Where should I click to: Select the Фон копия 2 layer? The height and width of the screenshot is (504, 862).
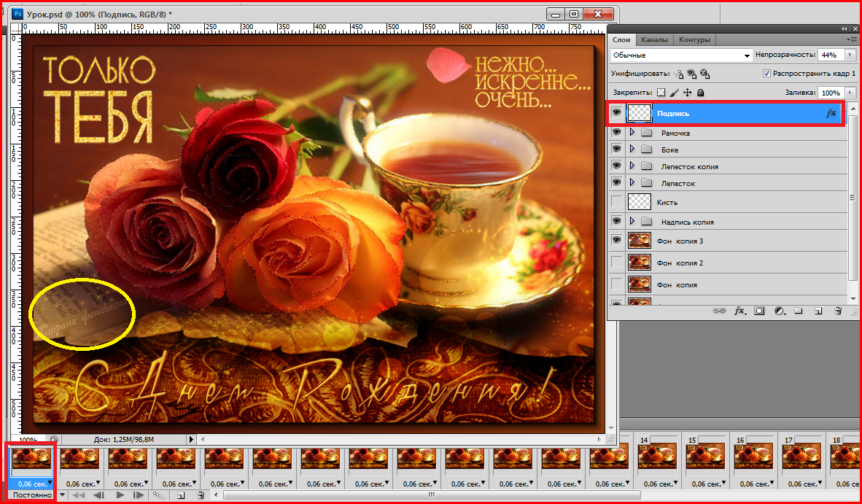coord(736,263)
